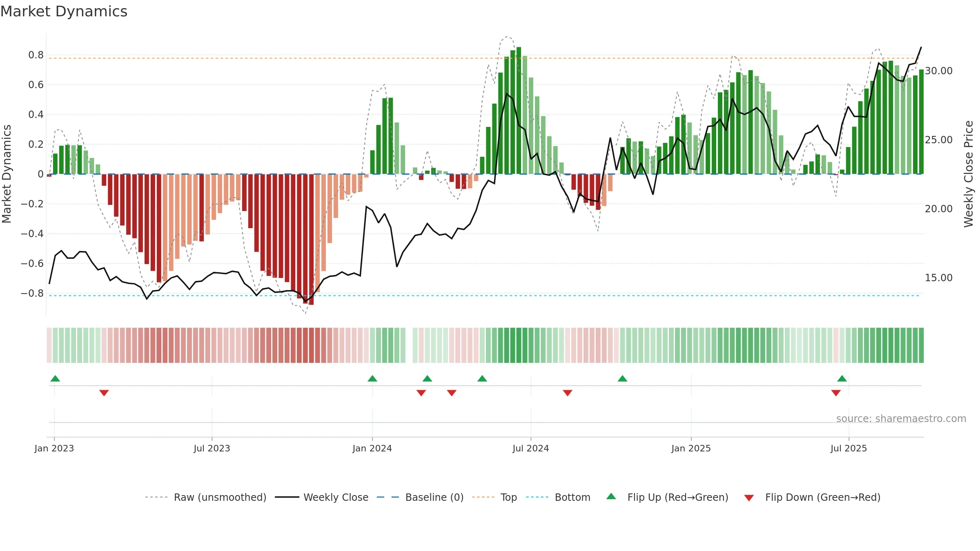Click the Market Dynamics y-axis title
This screenshot has width=980, height=551.
point(7,174)
